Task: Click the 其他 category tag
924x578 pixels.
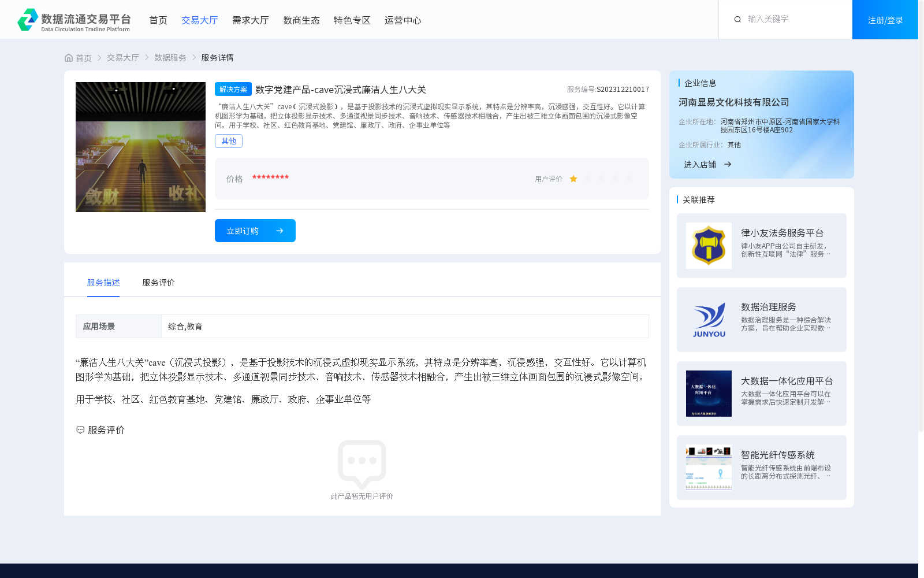Action: (229, 141)
